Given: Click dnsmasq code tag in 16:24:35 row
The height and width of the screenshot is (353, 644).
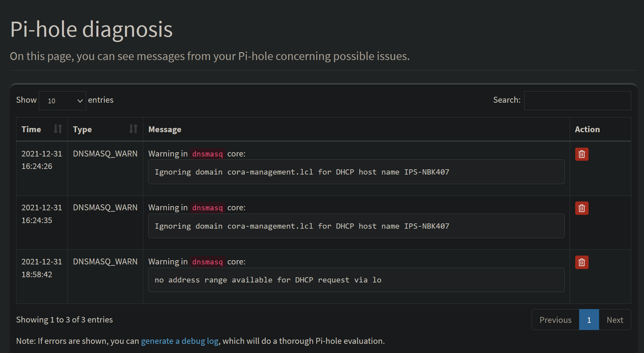Looking at the screenshot, I should (x=207, y=208).
